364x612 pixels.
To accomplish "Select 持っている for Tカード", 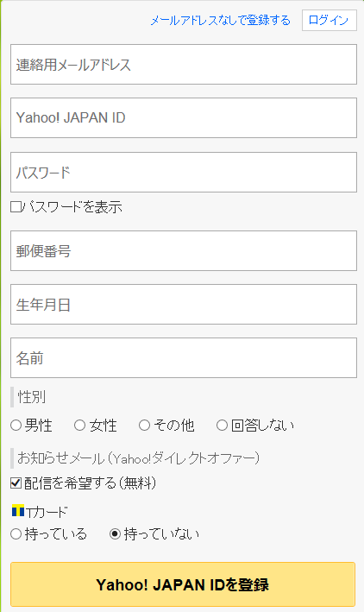I will point(16,534).
